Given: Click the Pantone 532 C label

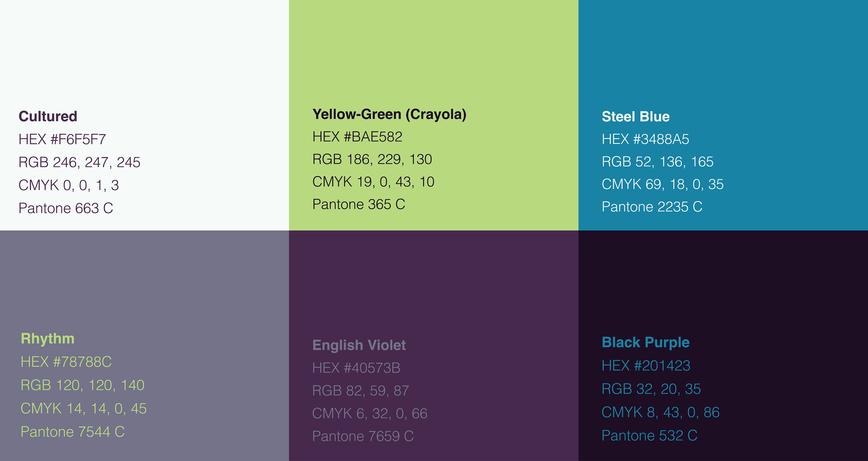Looking at the screenshot, I should click(650, 435).
